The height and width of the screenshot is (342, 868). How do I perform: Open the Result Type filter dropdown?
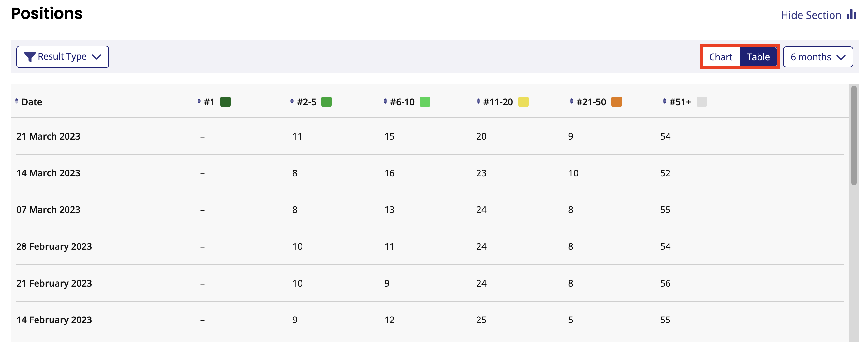point(62,57)
